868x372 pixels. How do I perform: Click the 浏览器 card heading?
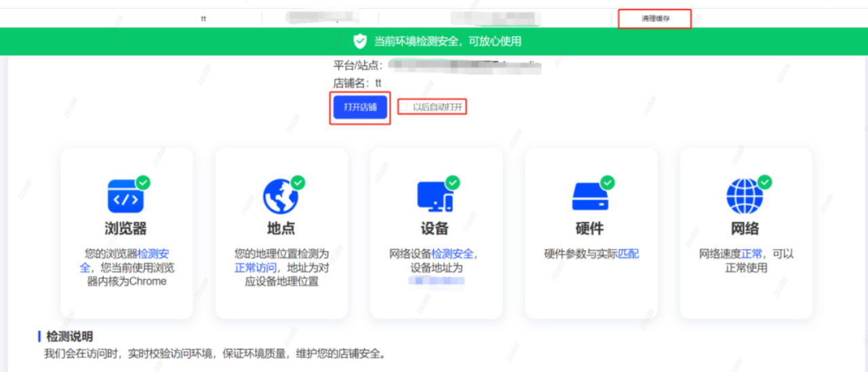(x=126, y=228)
